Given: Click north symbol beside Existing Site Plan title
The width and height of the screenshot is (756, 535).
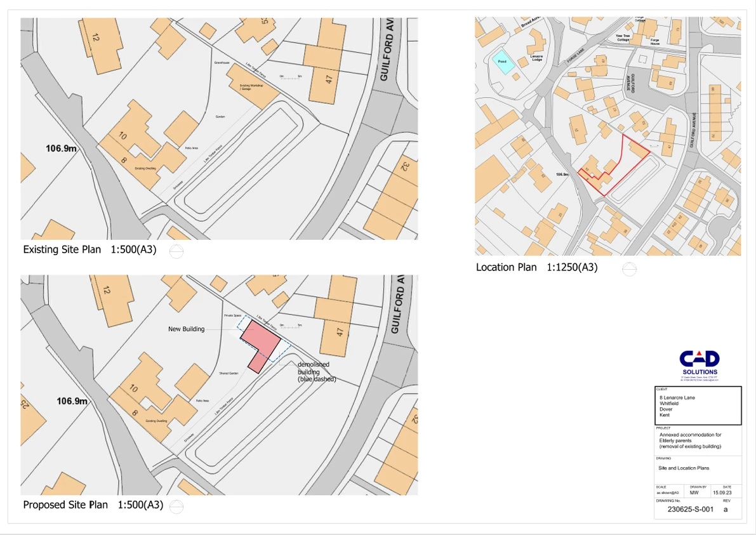Looking at the screenshot, I should (x=176, y=252).
